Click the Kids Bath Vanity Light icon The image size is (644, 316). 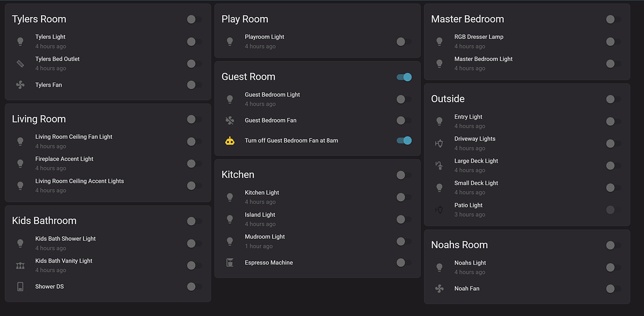20,265
